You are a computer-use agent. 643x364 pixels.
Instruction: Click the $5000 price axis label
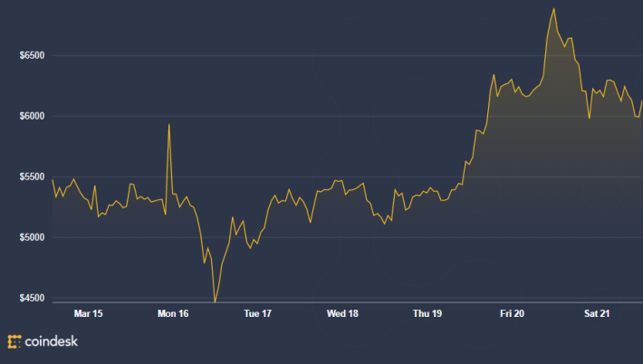(x=32, y=237)
